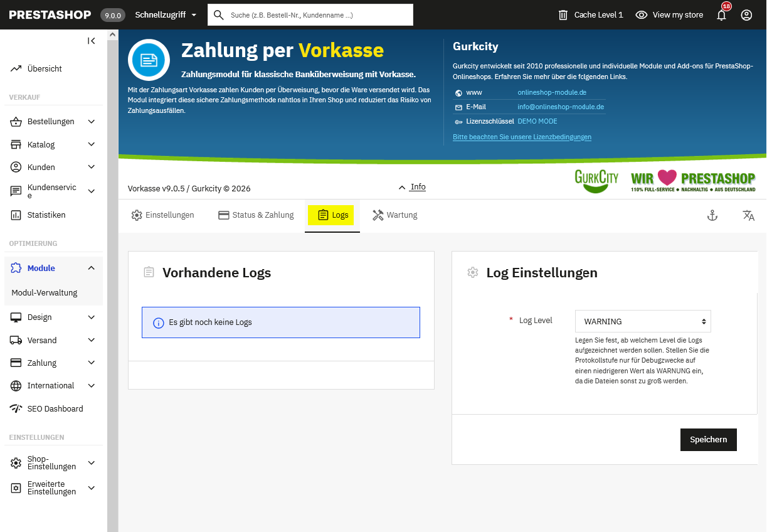Screen dimensions: 767x532
Task: Click the Wir lieben PrestaShop banner
Action: pos(693,181)
